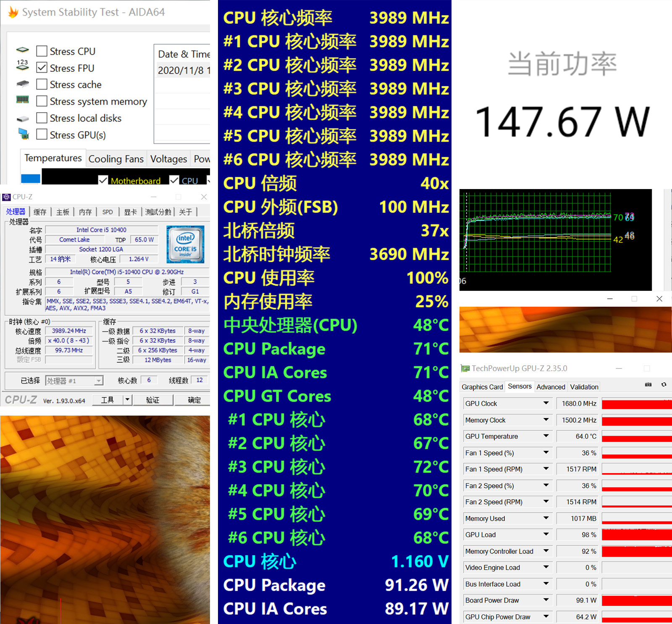This screenshot has height=624, width=672.
Task: Click the GPU-Z refresh icon
Action: pyautogui.click(x=664, y=384)
